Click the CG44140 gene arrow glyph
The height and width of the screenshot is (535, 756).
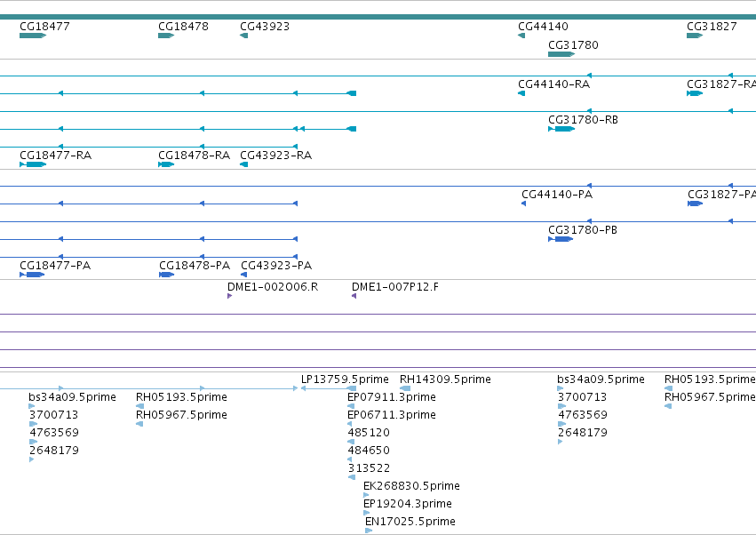(521, 36)
